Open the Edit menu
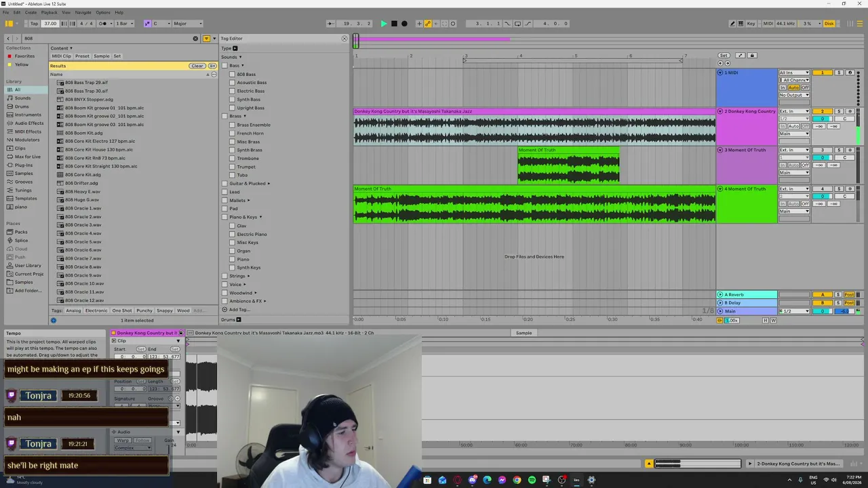The image size is (868, 488). (x=17, y=12)
